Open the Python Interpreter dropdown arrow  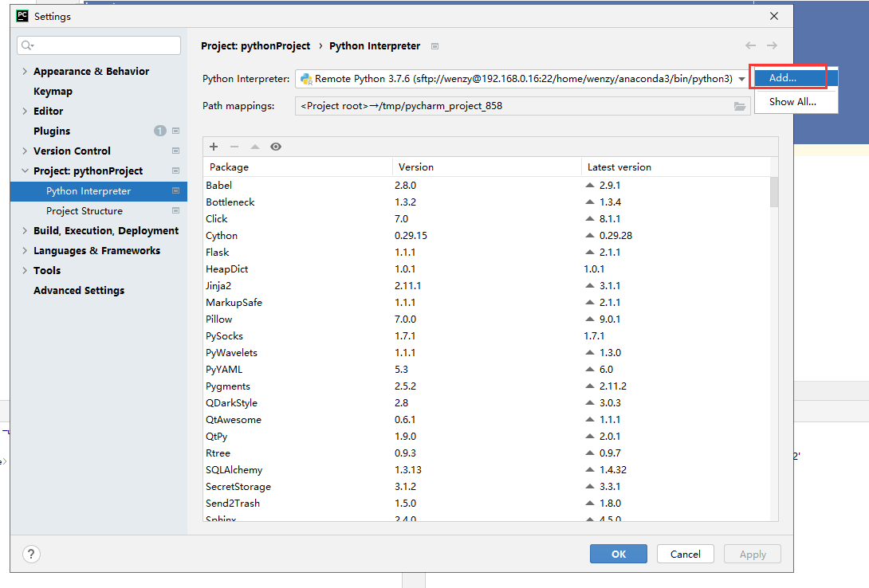pos(741,79)
